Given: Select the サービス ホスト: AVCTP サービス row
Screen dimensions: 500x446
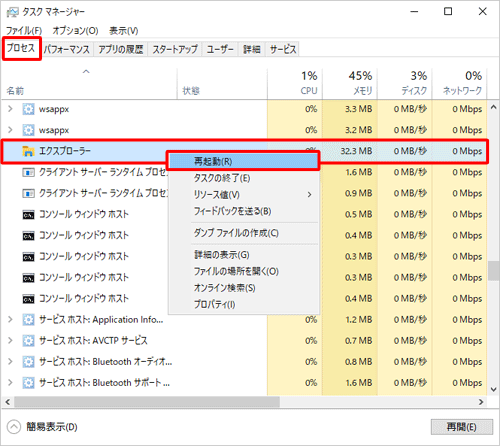Looking at the screenshot, I should coord(245,341).
